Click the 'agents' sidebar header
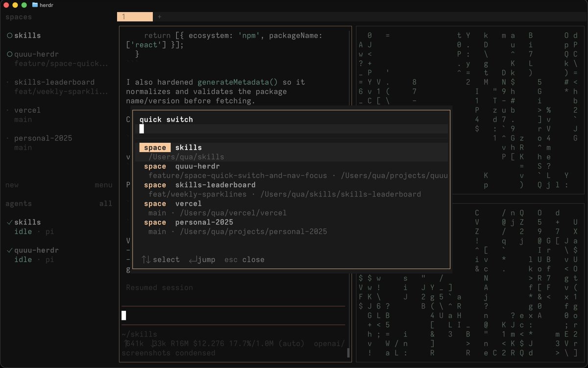 tap(18, 203)
